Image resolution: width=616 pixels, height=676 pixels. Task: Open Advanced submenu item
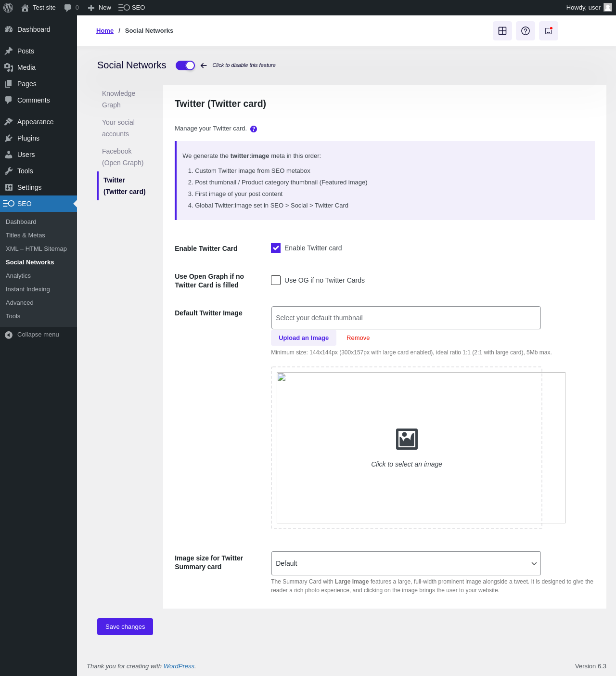(20, 303)
